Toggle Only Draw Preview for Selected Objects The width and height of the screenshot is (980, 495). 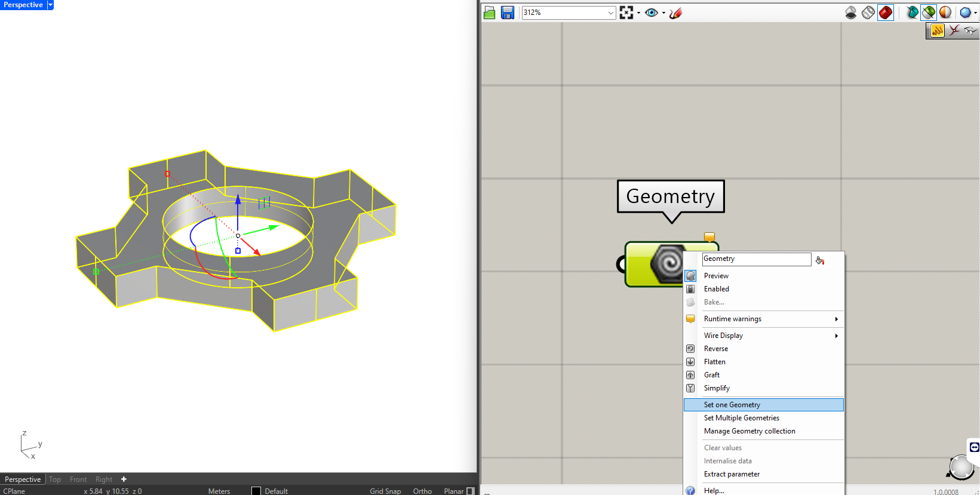(929, 13)
